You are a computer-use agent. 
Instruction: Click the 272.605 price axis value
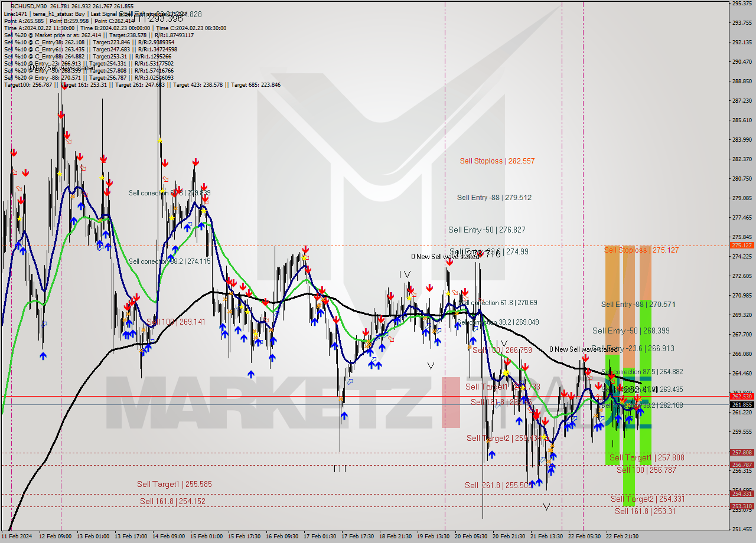742,276
